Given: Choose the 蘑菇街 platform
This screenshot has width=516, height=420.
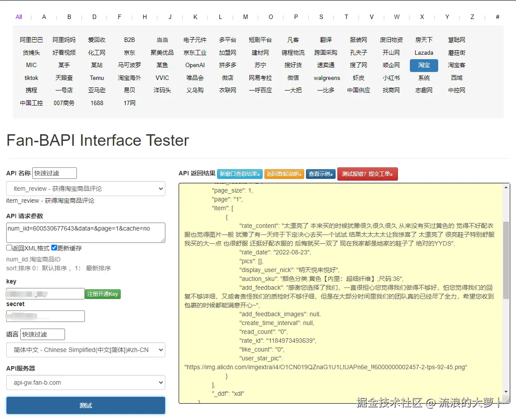Looking at the screenshot, I should pyautogui.click(x=456, y=53).
